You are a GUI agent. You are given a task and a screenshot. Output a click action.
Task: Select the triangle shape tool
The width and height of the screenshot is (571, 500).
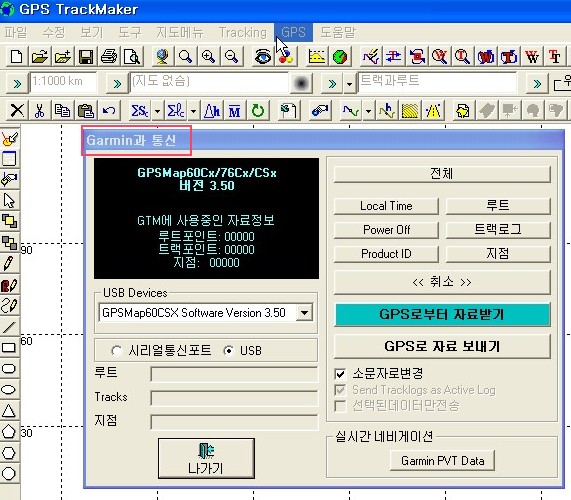9,411
